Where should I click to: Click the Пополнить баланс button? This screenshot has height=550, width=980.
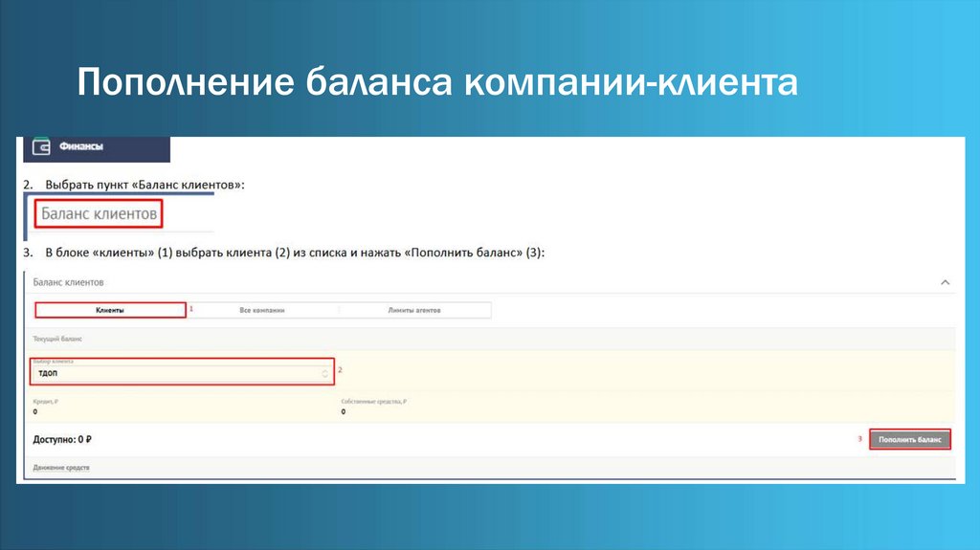point(910,439)
